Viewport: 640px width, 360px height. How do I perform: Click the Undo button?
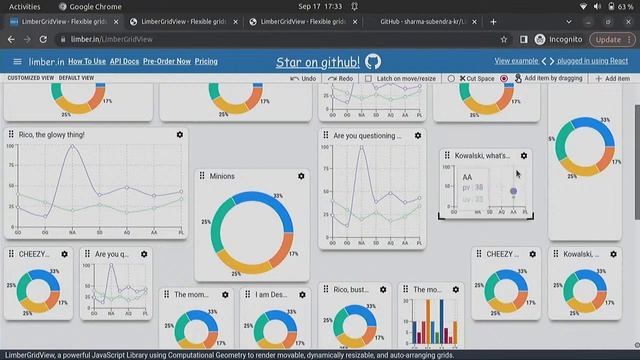pos(303,78)
